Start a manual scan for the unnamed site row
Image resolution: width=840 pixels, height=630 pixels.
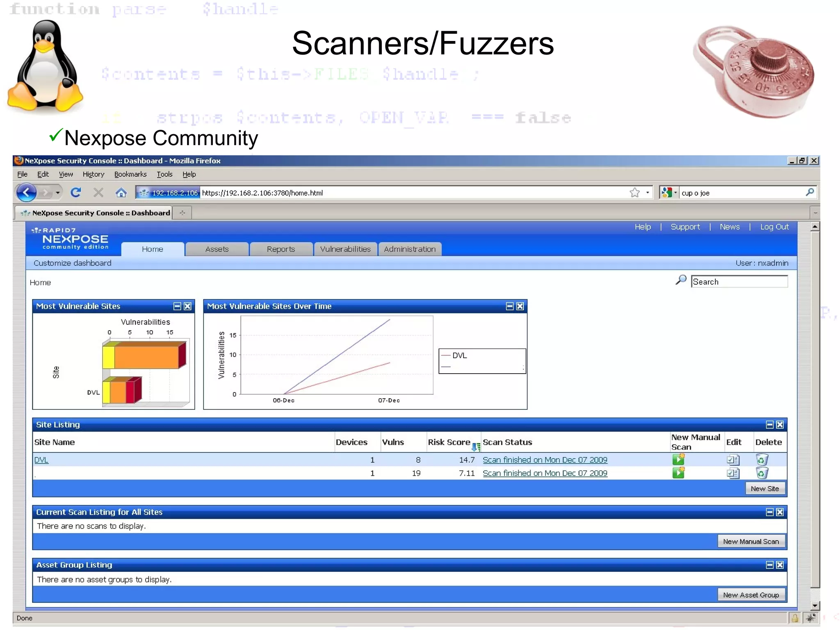coord(678,472)
